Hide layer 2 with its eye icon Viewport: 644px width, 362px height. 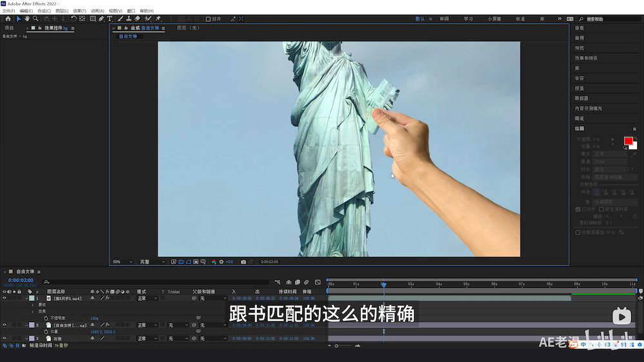[x=5, y=325]
